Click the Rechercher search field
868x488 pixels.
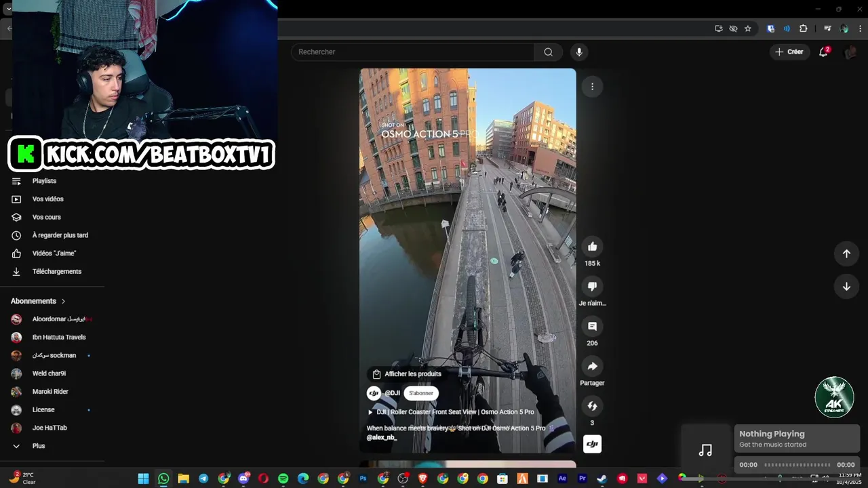click(x=413, y=52)
